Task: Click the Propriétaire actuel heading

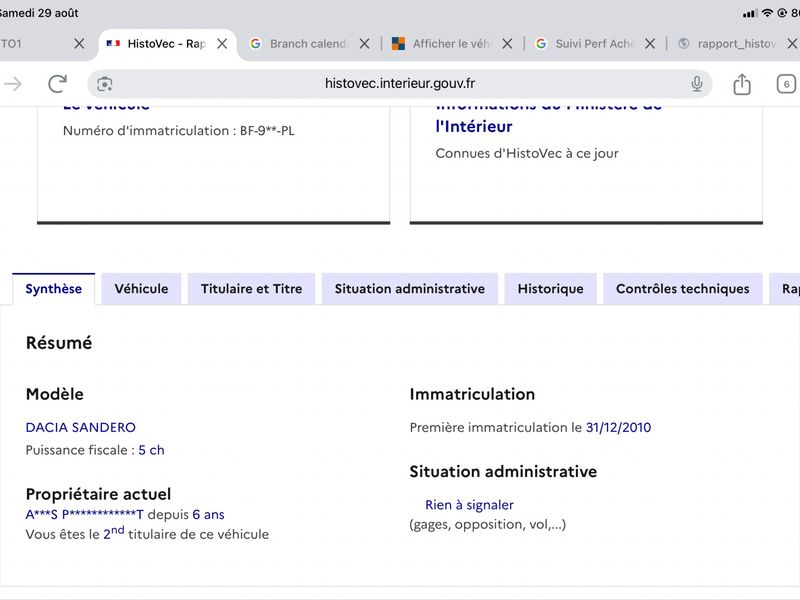Action: pos(98,494)
